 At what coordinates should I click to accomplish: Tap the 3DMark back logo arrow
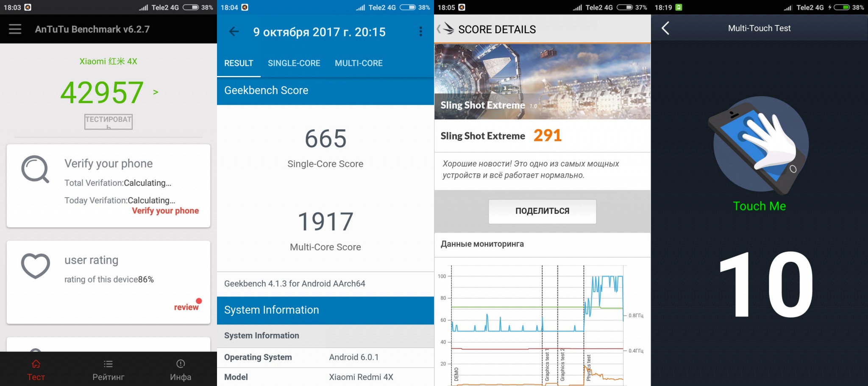coord(445,29)
